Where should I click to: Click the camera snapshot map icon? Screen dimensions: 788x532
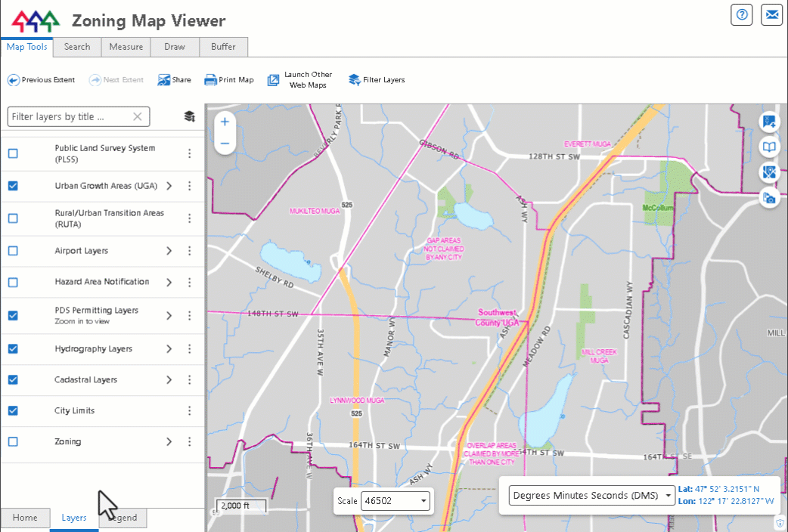(769, 198)
